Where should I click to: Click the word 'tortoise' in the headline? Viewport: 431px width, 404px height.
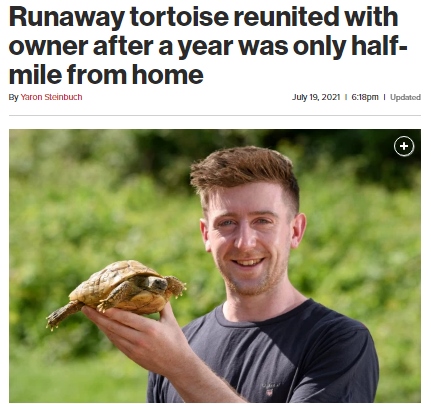click(179, 17)
